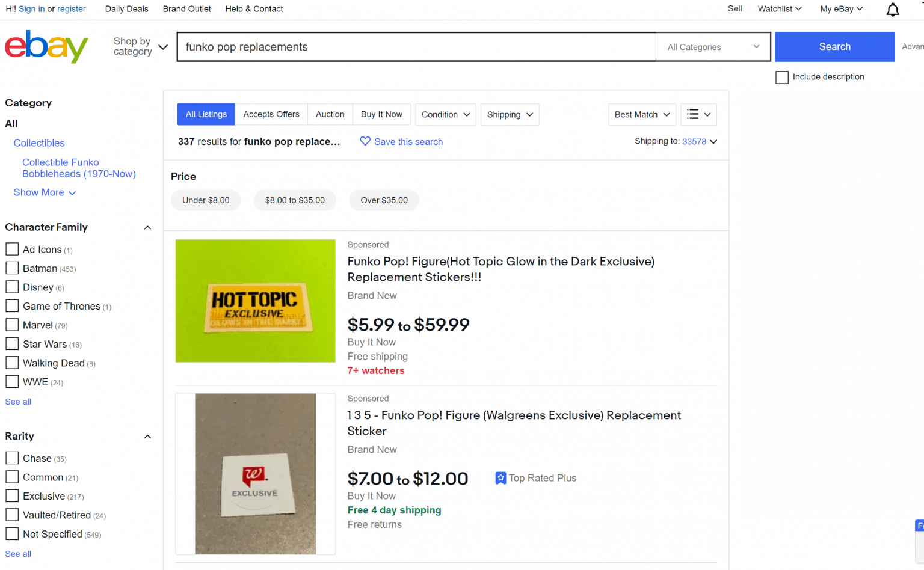Click the 7+ watchers text
The image size is (924, 570).
[x=376, y=371]
